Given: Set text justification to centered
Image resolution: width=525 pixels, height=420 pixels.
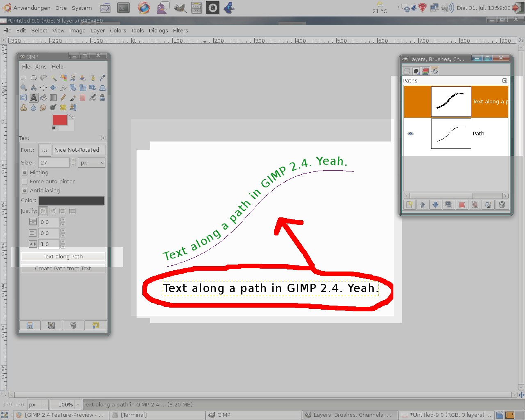Looking at the screenshot, I should coord(63,211).
